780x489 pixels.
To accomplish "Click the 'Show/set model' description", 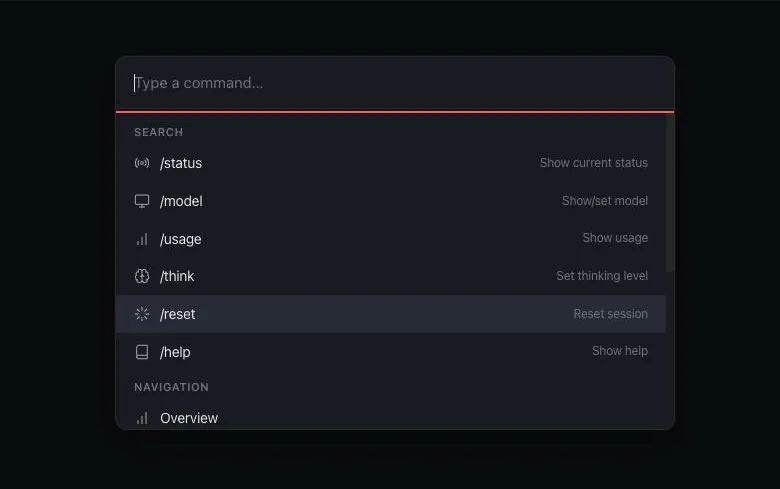I will click(x=604, y=201).
